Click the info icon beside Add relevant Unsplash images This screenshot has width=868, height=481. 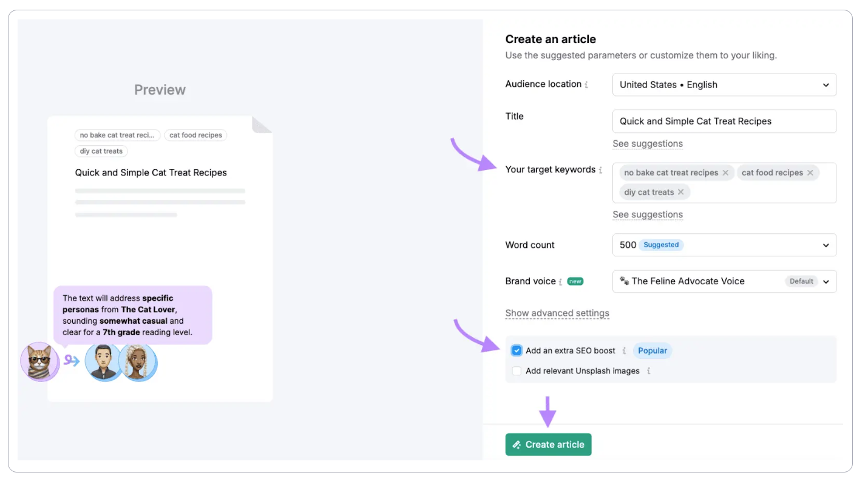tap(649, 370)
